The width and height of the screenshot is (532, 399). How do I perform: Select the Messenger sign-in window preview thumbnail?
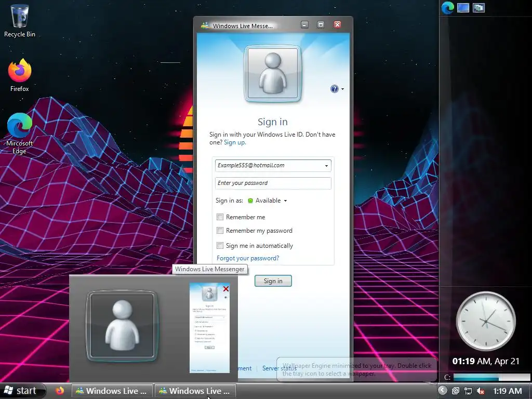pos(209,328)
